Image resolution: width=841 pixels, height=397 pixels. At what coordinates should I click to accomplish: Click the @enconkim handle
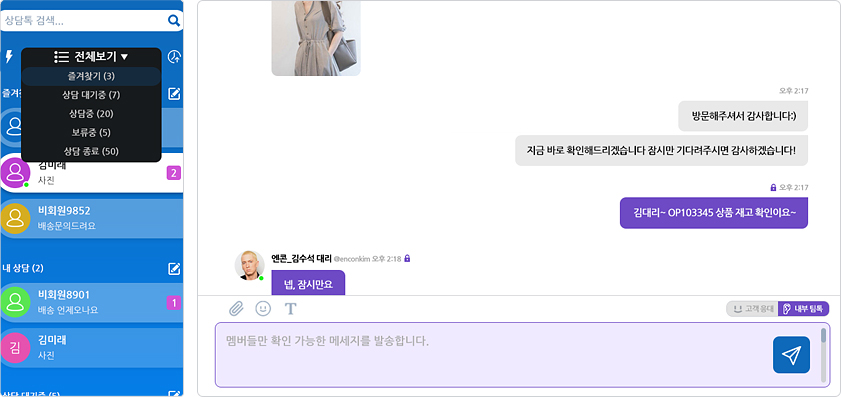pyautogui.click(x=352, y=259)
